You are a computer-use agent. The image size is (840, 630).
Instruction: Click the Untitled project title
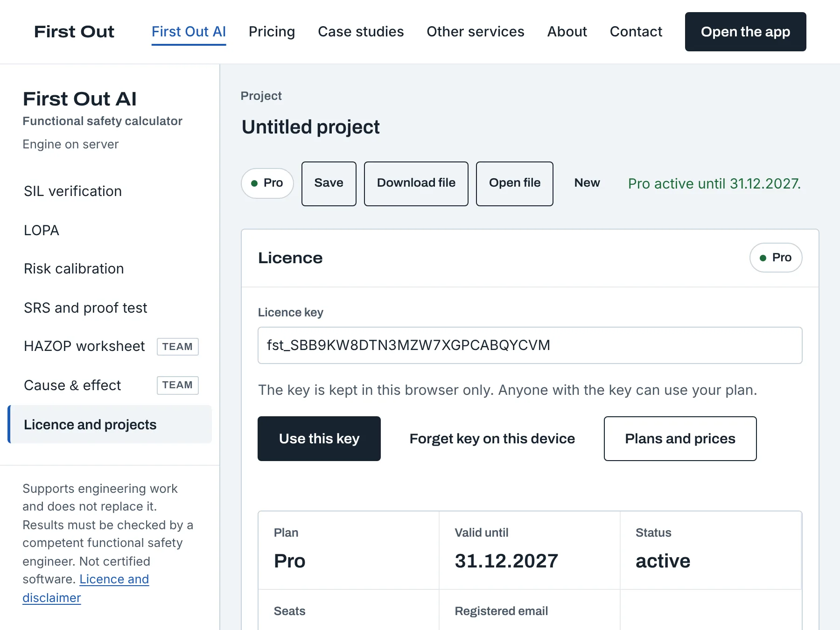[x=310, y=127]
